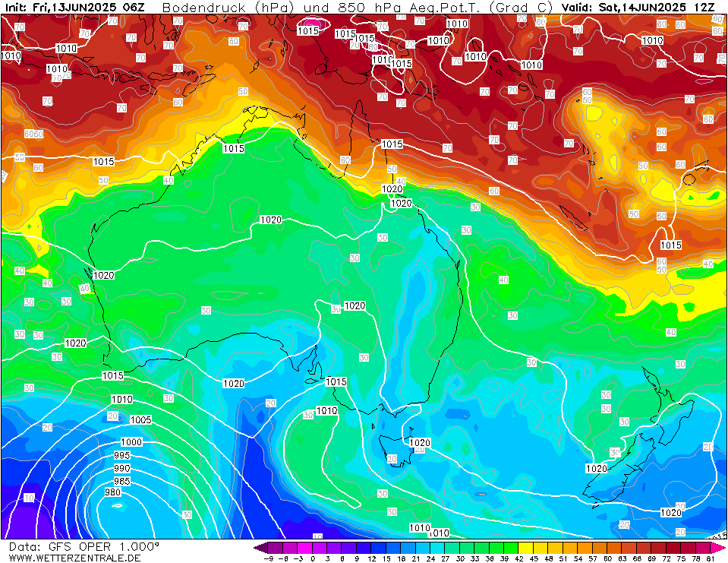This screenshot has height=563, width=728.
Task: Click the 15 legend scale label
Action: (386, 558)
